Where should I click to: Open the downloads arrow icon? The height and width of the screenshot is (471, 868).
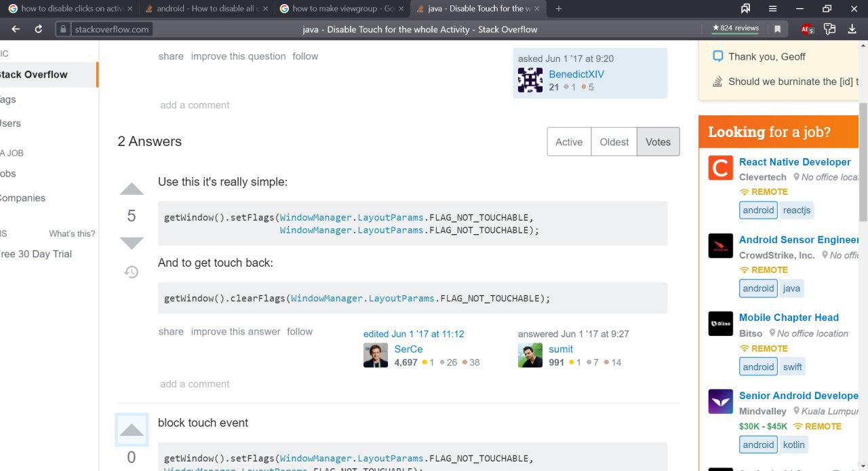852,29
